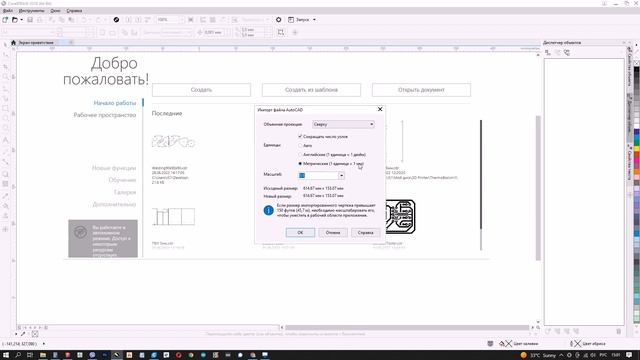Click the eyedropper icon below the page navigator
This screenshot has height=360, width=640.
pyautogui.click(x=23, y=334)
